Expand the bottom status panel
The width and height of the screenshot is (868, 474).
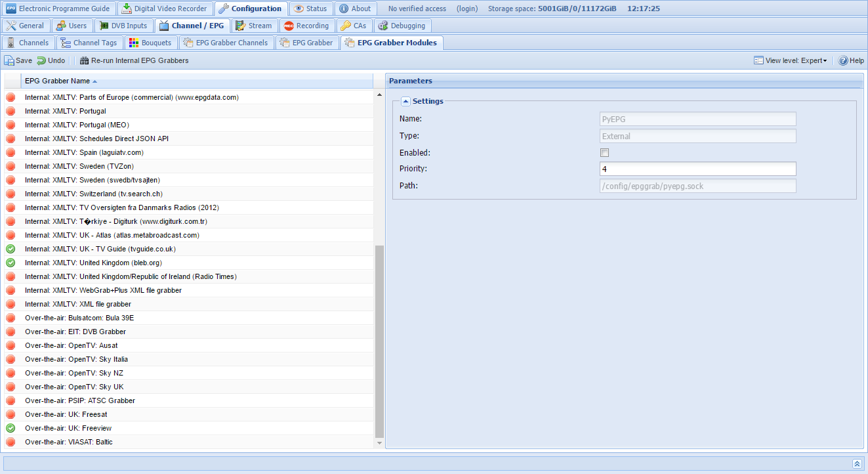point(857,463)
